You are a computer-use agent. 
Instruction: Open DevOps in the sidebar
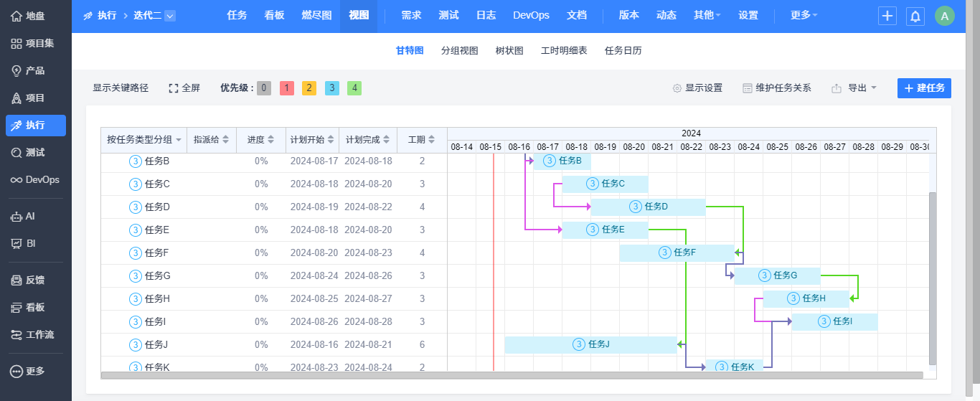coord(36,179)
